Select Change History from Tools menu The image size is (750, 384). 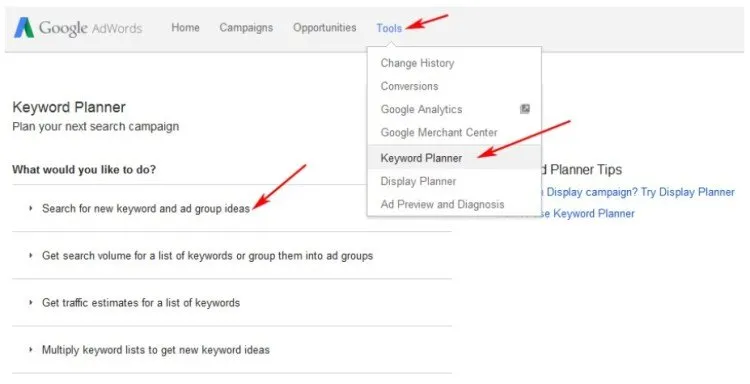417,63
